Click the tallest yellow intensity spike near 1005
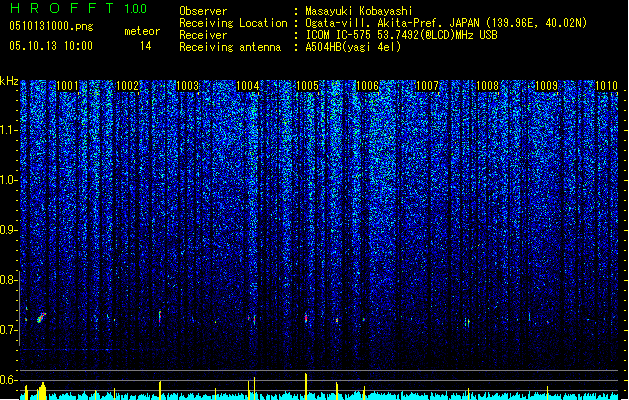 (306, 386)
